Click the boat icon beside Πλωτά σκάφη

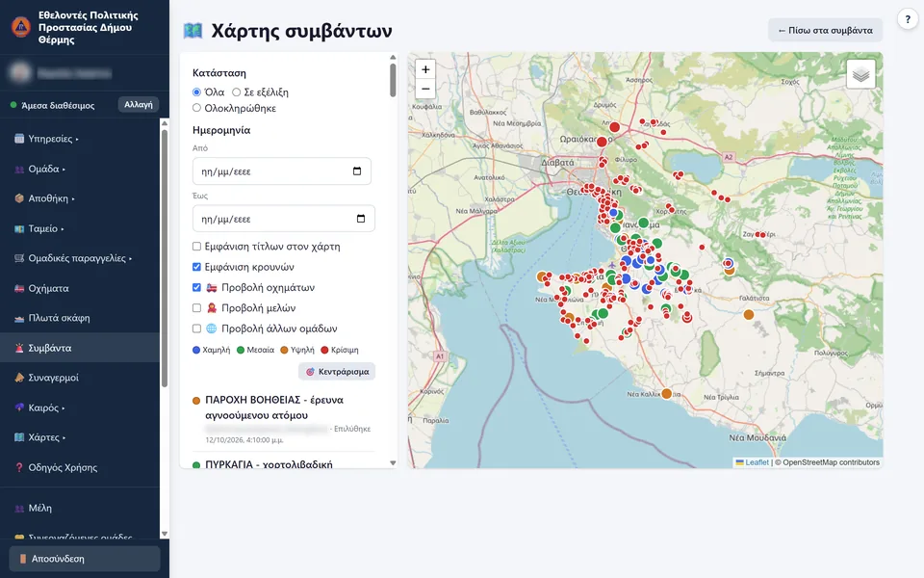19,318
